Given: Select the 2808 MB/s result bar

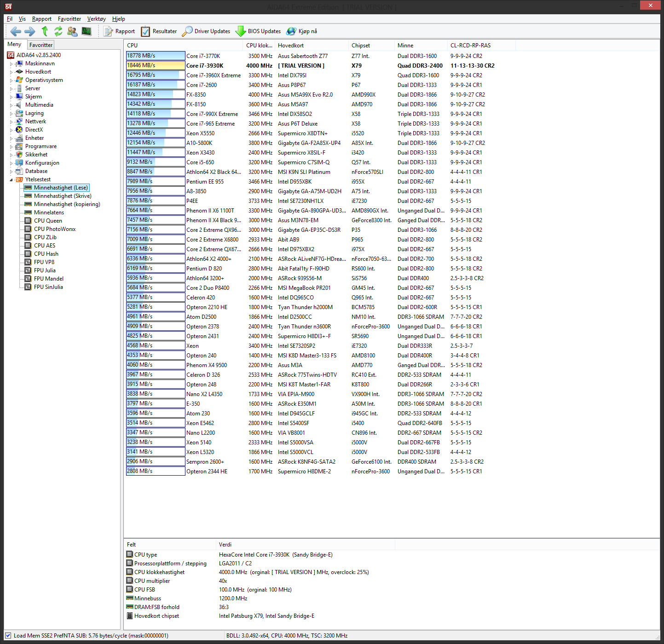Looking at the screenshot, I should coord(156,471).
